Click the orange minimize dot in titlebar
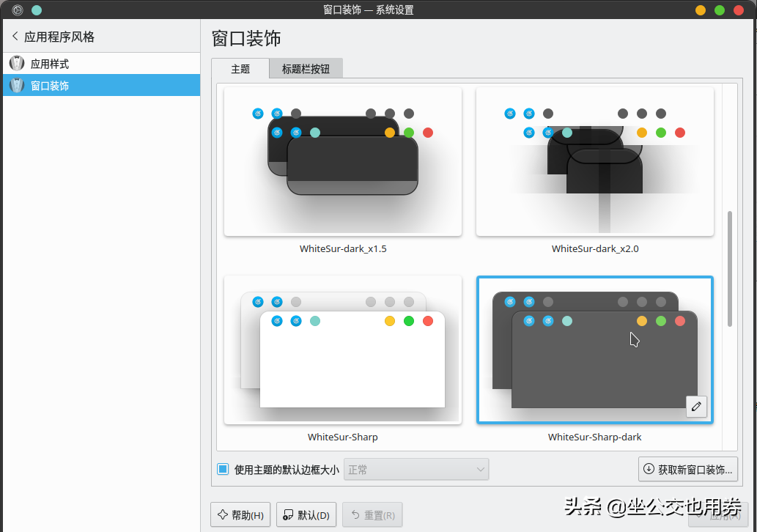Screen dimensions: 757x532 [701, 10]
